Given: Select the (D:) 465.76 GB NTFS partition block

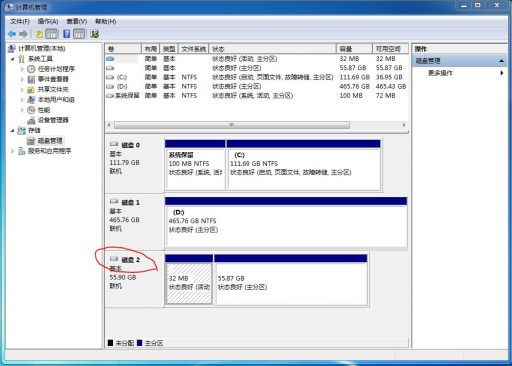Looking at the screenshot, I should click(286, 222).
